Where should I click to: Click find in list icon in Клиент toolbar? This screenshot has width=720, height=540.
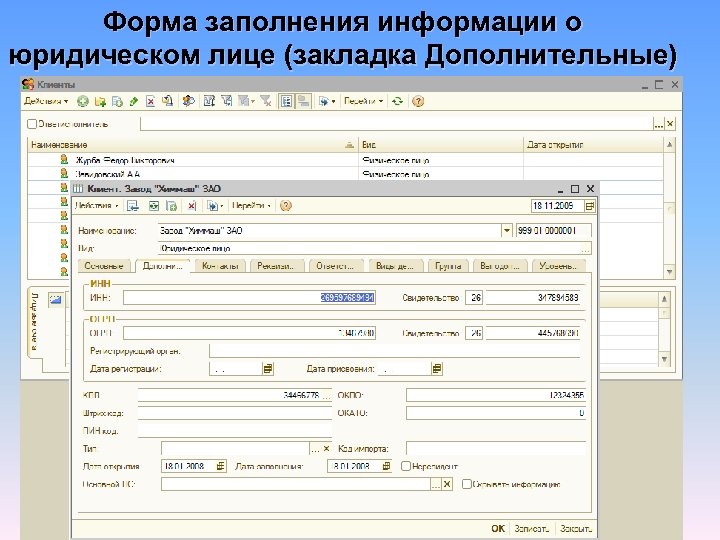tap(133, 206)
